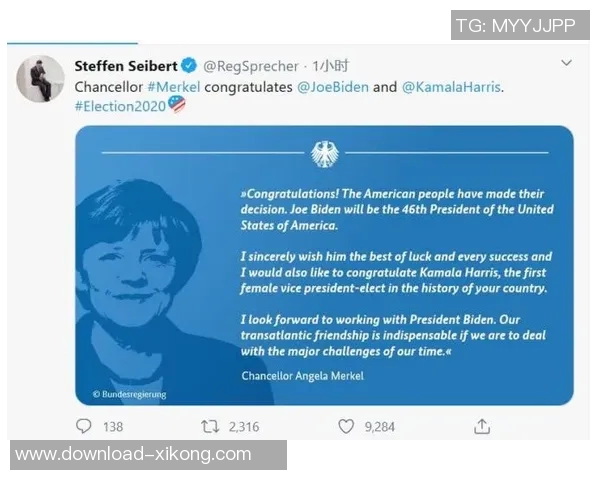Open Steffen Seibert's profile avatar

click(40, 78)
